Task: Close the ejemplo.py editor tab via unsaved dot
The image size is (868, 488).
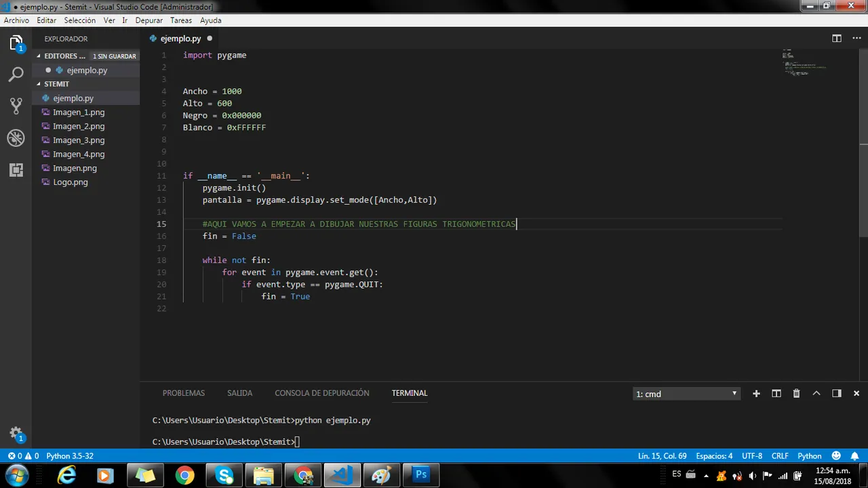Action: coord(210,39)
